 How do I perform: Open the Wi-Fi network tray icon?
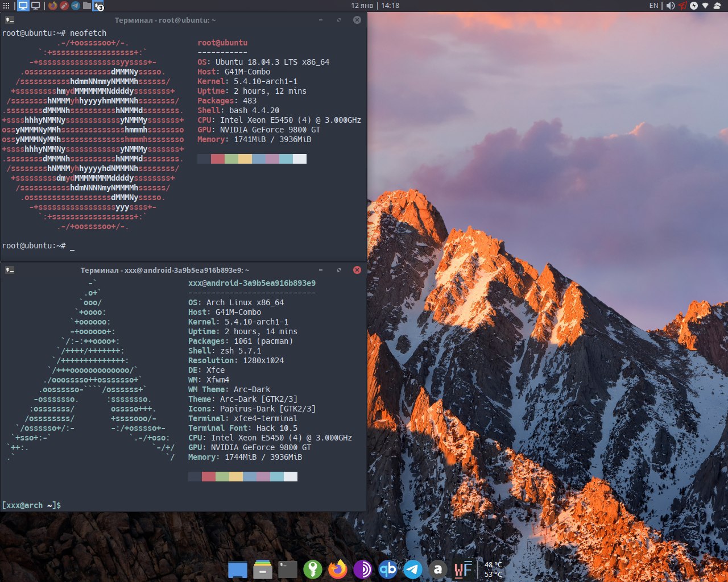pos(705,6)
